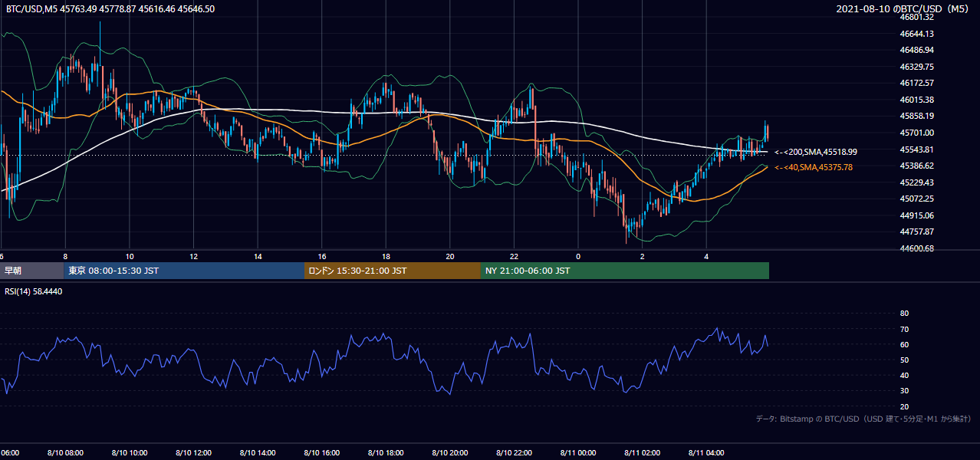This screenshot has width=980, height=460.
Task: Select price axis label 45072.25
Action: [x=916, y=199]
